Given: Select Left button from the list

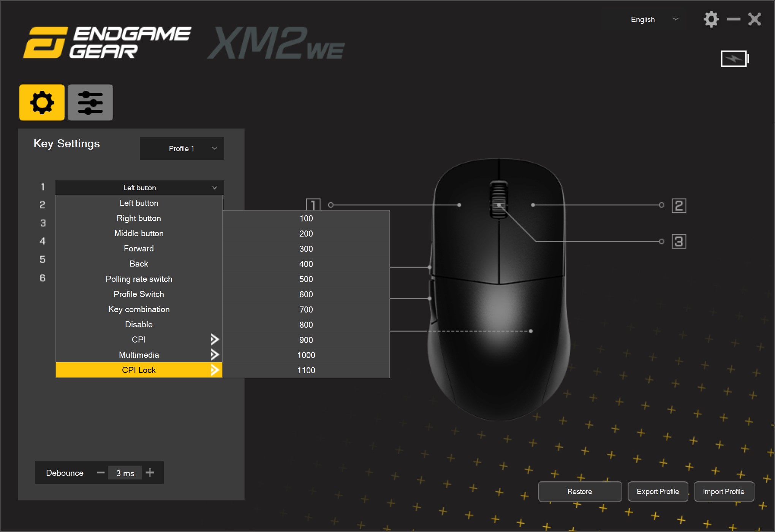Looking at the screenshot, I should tap(139, 203).
